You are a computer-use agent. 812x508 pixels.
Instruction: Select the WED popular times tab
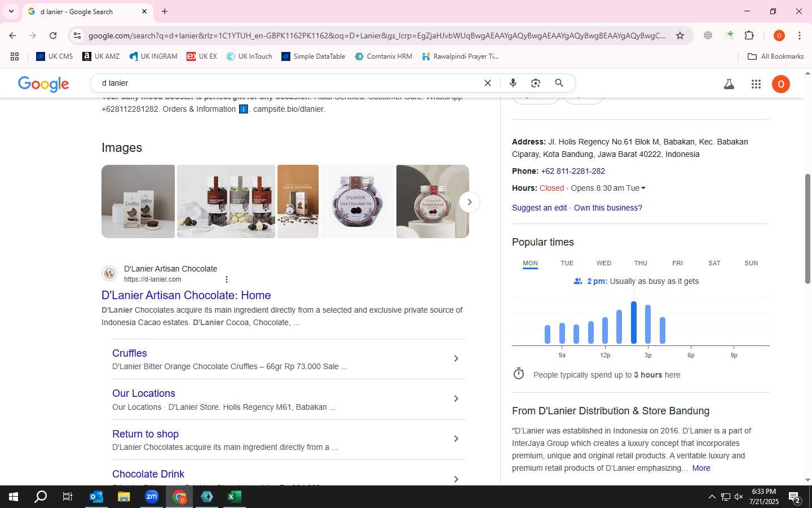coord(604,263)
